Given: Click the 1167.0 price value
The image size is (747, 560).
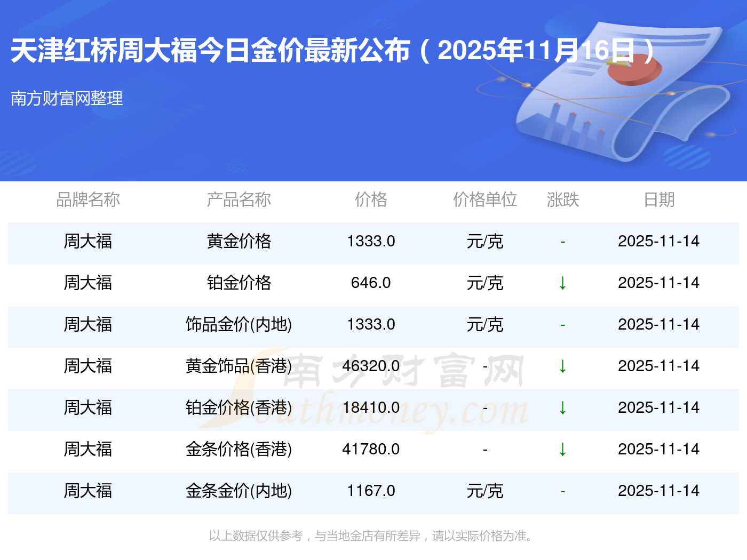Looking at the screenshot, I should 371,491.
